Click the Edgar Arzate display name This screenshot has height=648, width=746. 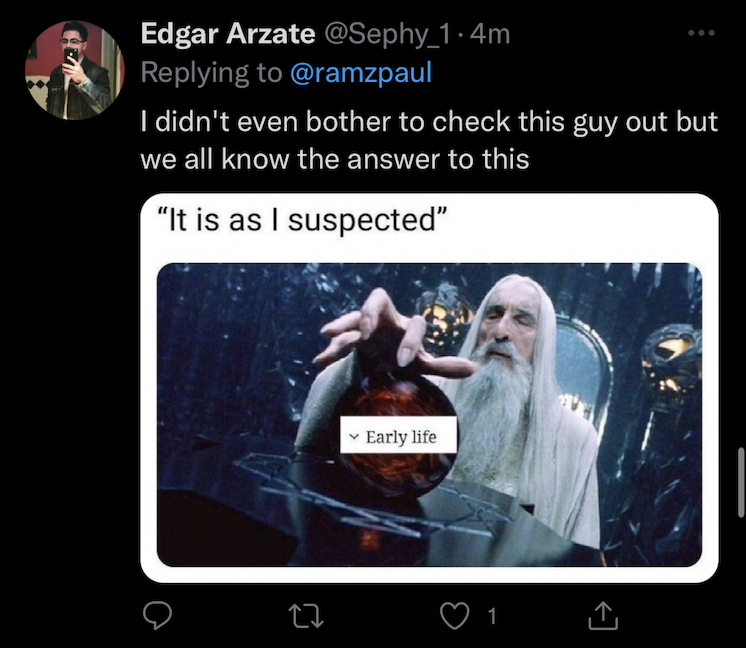point(228,34)
